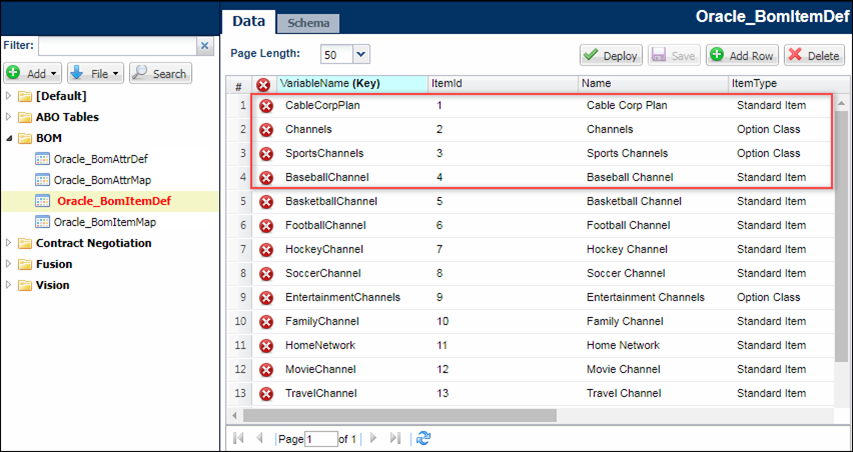The image size is (853, 452).
Task: Select Oracle_BomItemMap table icon
Action: (42, 222)
